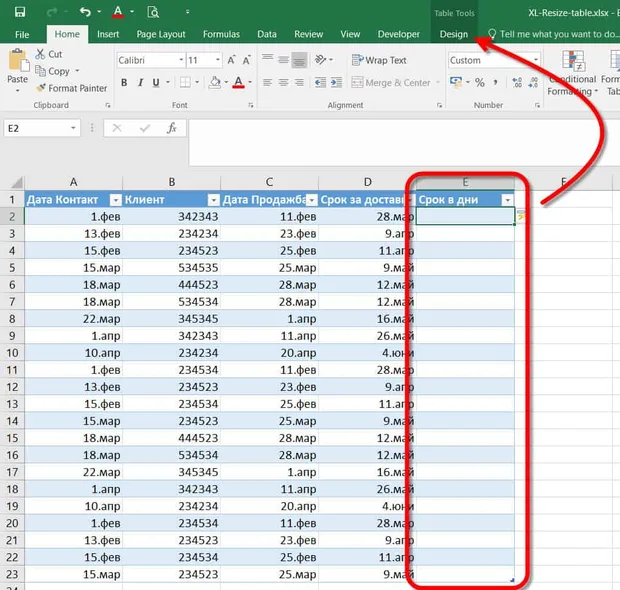Toggle Italic formatting

pyautogui.click(x=140, y=83)
